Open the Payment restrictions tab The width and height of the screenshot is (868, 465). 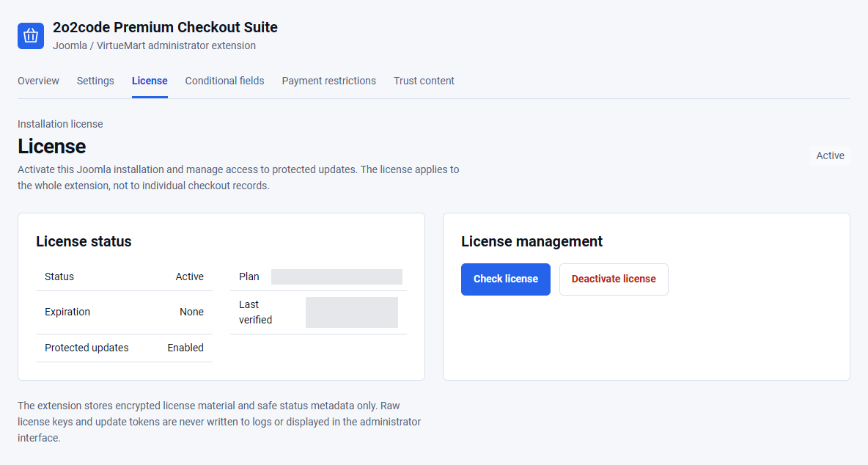(x=329, y=81)
